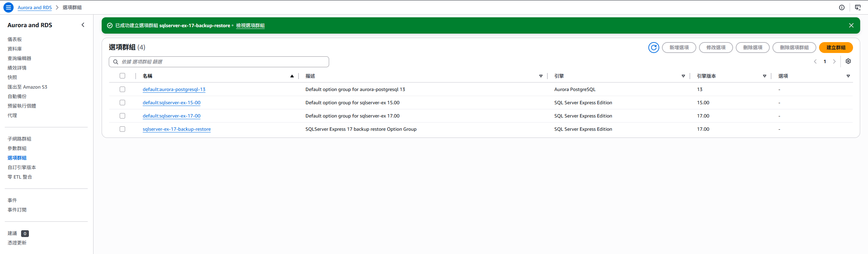Open the info panel icon

tap(841, 7)
